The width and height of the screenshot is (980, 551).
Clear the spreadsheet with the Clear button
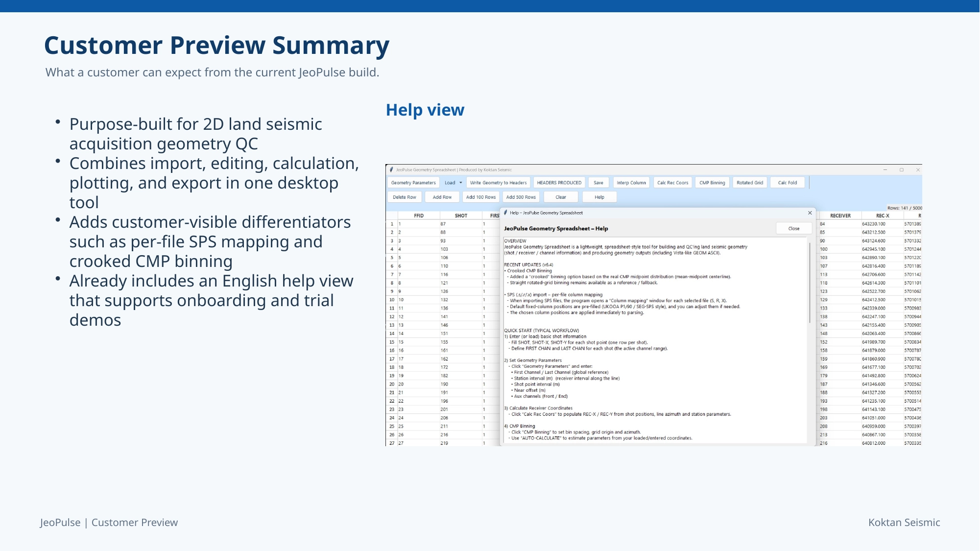point(561,197)
